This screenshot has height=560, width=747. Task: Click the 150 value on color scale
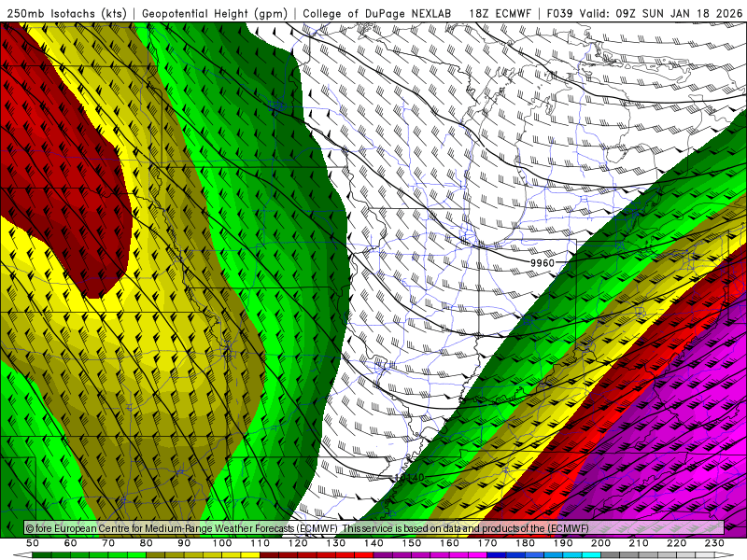pyautogui.click(x=412, y=543)
